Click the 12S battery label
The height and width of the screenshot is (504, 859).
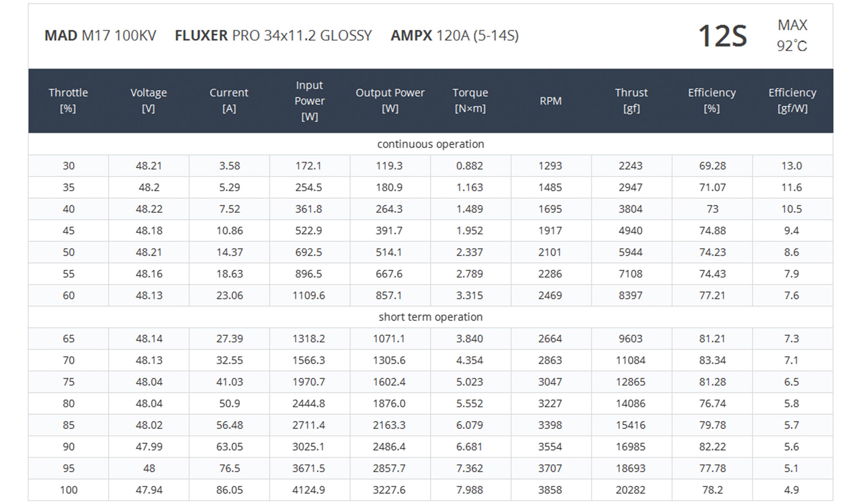coord(723,36)
